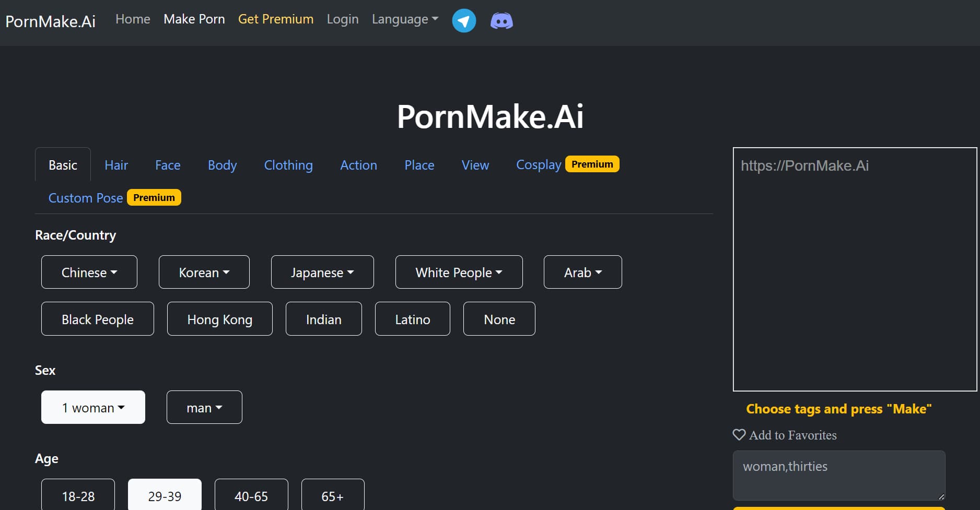Open the Get Premium link
Viewport: 980px width, 510px height.
[276, 19]
